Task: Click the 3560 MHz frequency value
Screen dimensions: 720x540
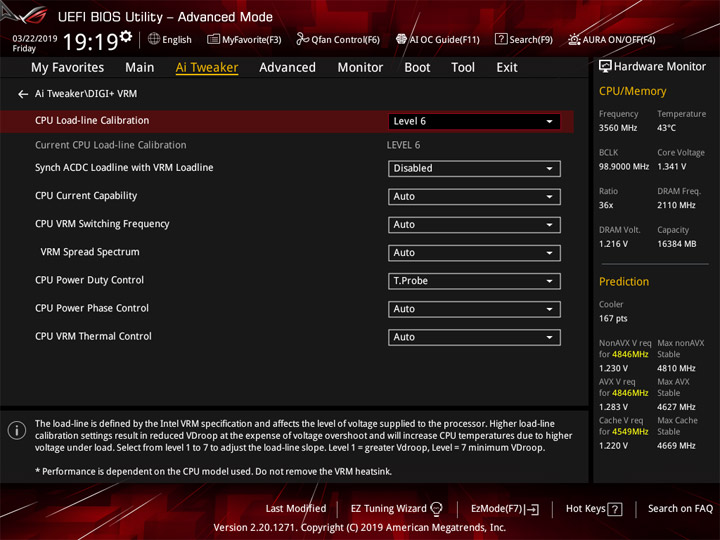Action: pos(618,128)
